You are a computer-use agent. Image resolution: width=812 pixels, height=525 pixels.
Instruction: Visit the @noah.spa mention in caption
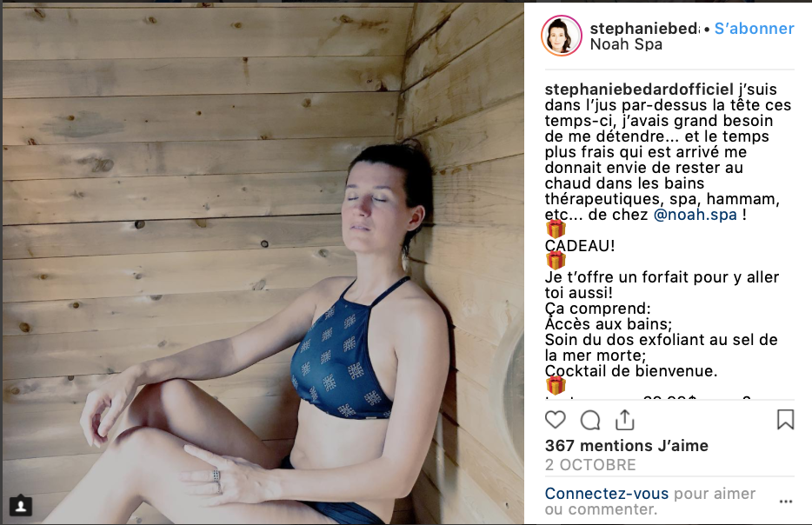[x=695, y=215]
